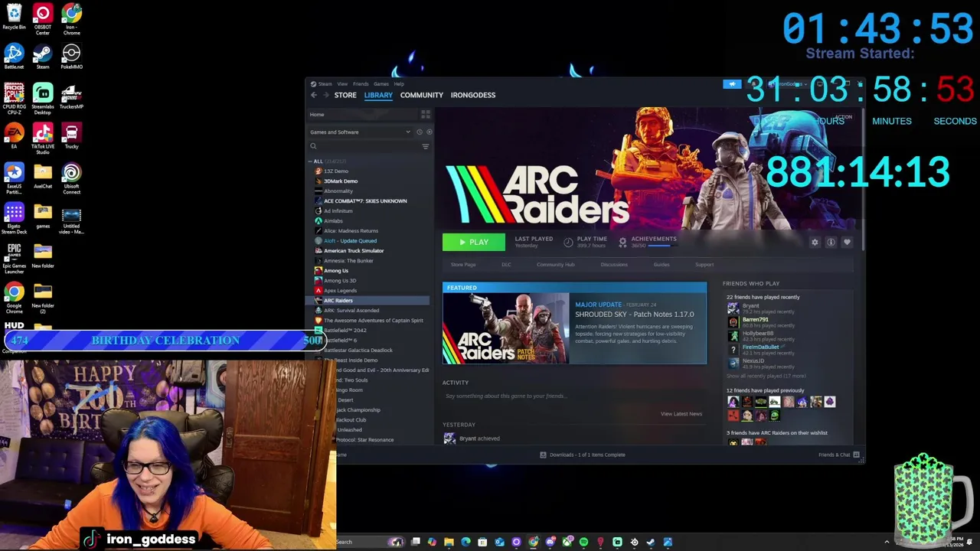Select American Truck Simulator in library

click(x=354, y=251)
